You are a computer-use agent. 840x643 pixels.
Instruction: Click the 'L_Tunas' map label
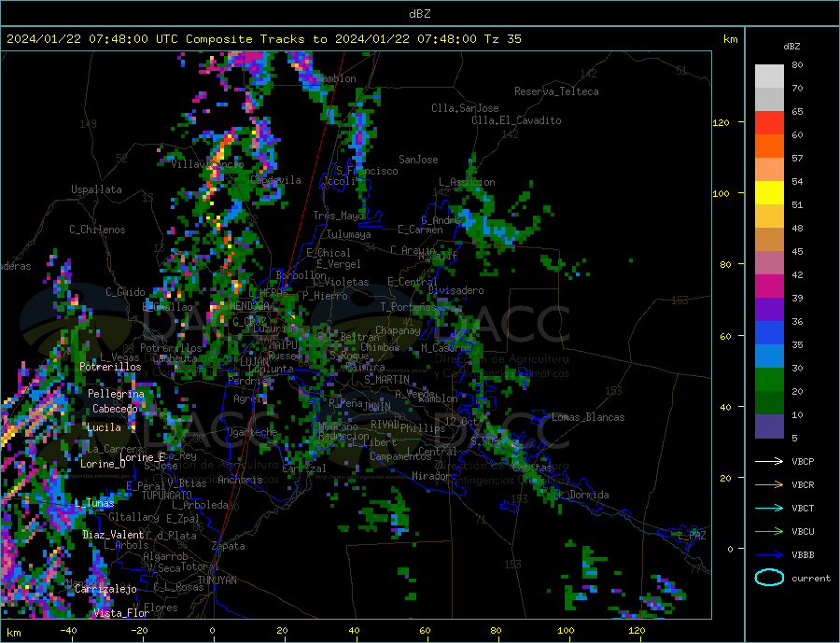[x=94, y=503]
